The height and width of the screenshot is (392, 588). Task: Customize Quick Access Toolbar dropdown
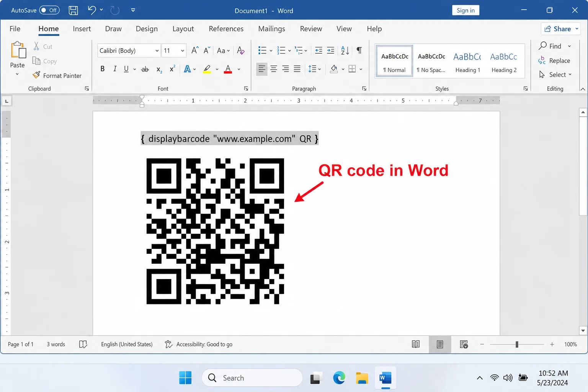pyautogui.click(x=133, y=10)
